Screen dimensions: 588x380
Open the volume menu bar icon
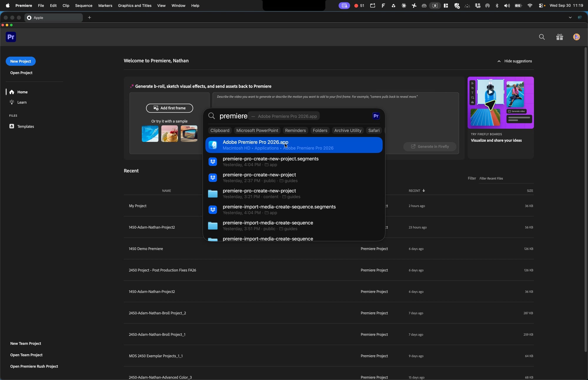point(507,6)
